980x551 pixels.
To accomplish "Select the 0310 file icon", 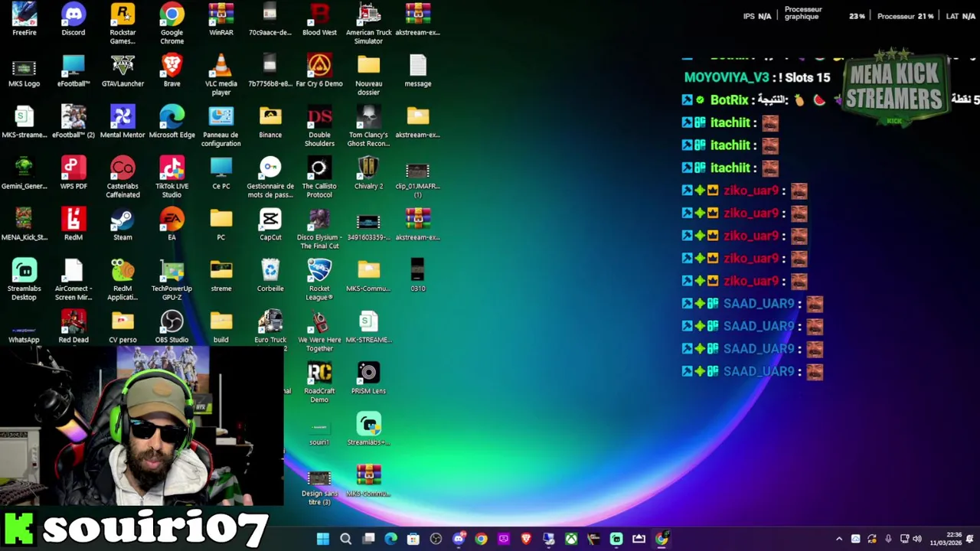I will coord(418,275).
